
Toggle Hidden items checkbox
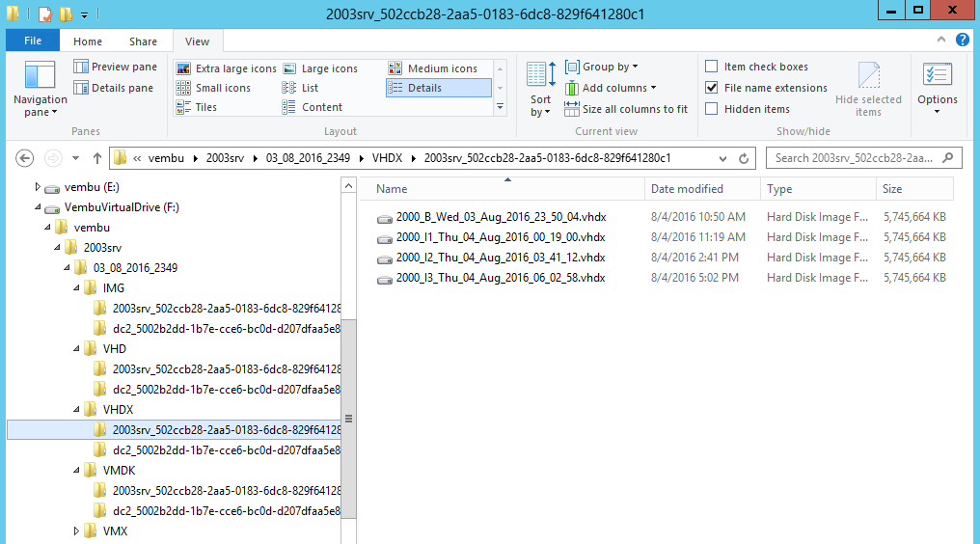click(x=712, y=109)
